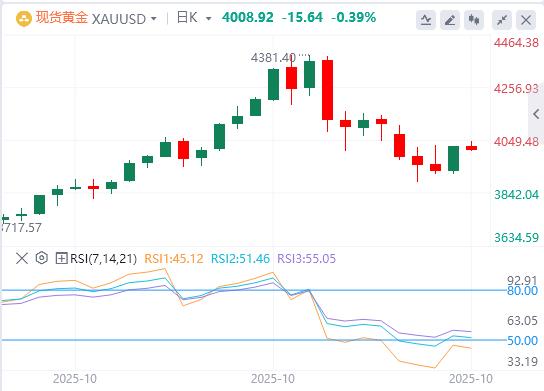Click the RSI3:55.05 value

click(306, 258)
